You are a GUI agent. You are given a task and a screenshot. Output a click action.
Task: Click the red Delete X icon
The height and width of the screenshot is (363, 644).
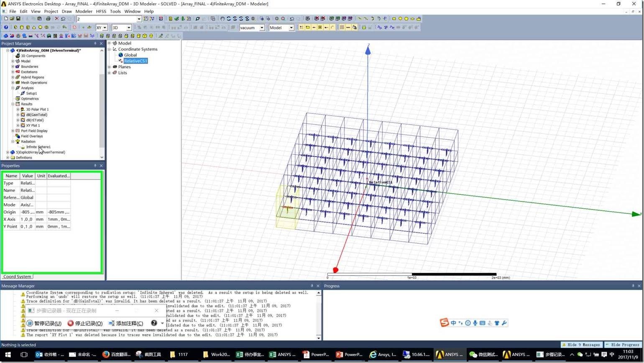[57, 19]
